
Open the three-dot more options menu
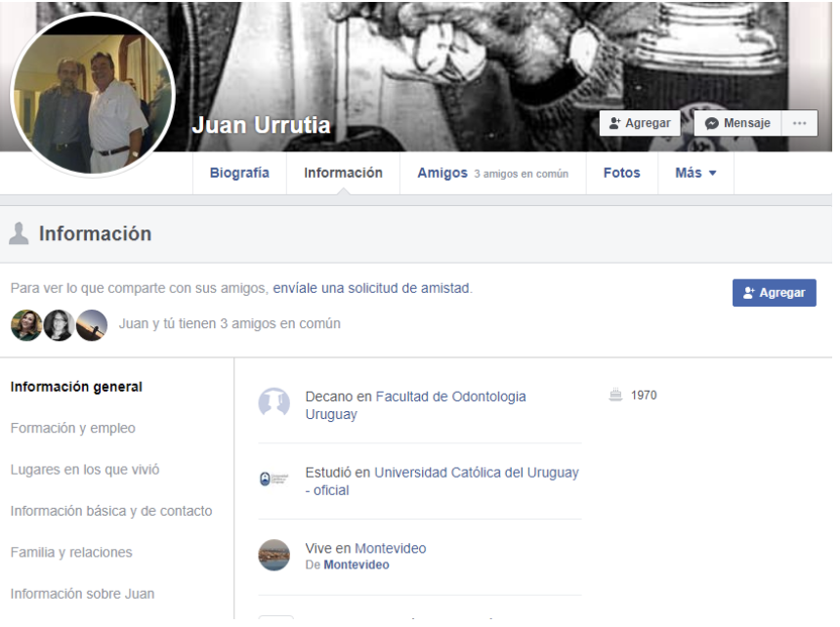[799, 123]
